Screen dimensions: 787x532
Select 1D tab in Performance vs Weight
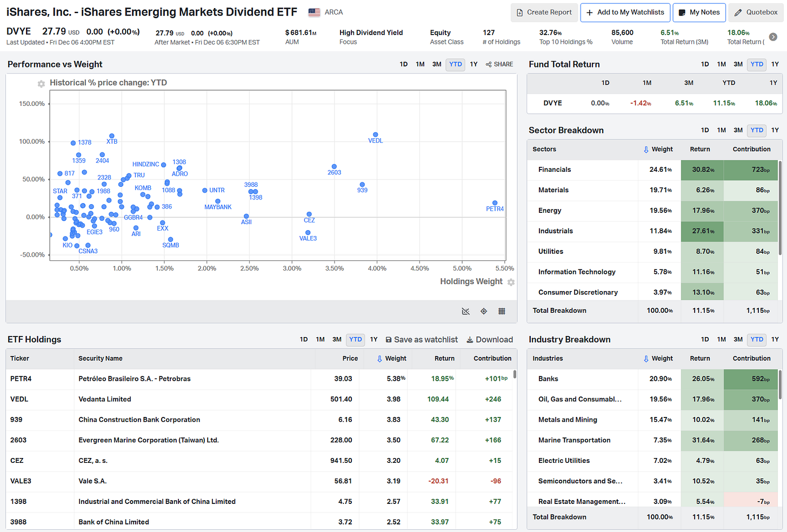point(404,64)
